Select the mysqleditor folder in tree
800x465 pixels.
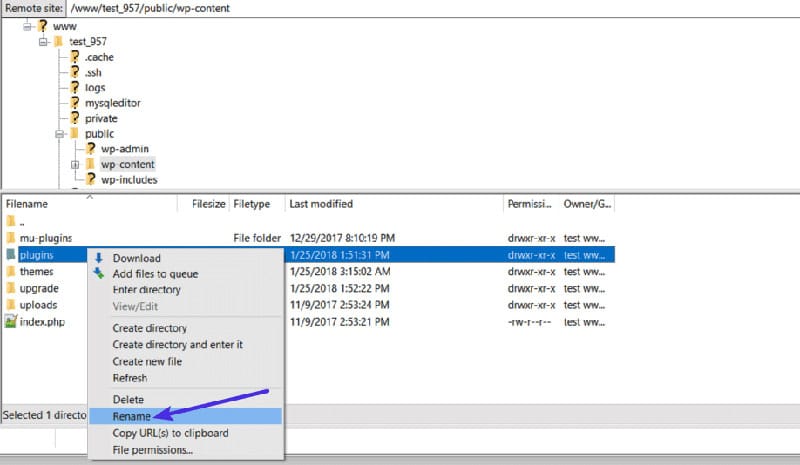(112, 103)
